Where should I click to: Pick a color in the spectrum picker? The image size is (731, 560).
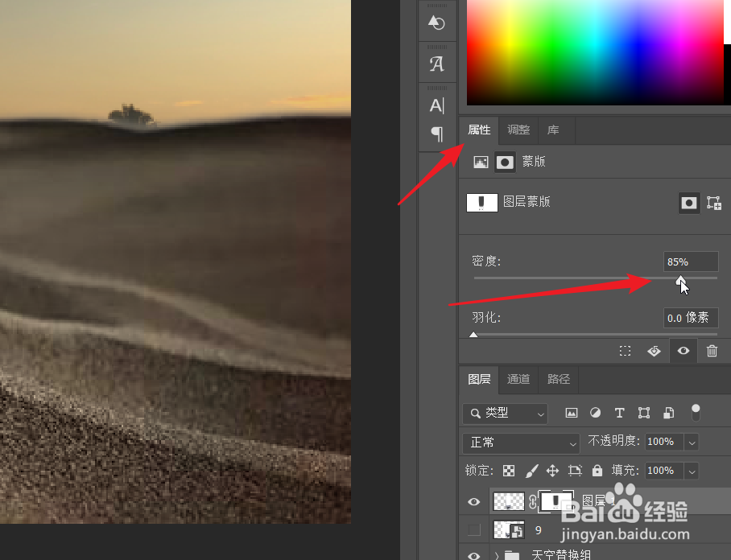point(595,52)
